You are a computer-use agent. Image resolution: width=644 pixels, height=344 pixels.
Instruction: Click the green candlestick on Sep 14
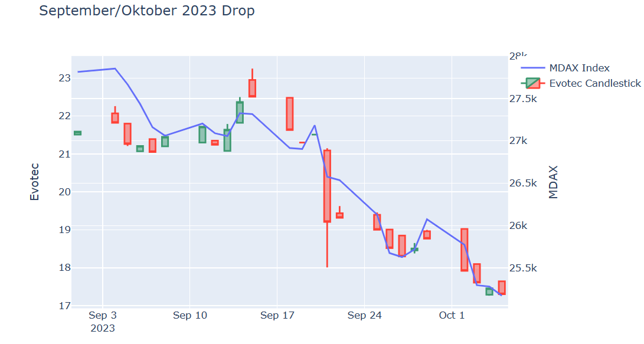[240, 112]
